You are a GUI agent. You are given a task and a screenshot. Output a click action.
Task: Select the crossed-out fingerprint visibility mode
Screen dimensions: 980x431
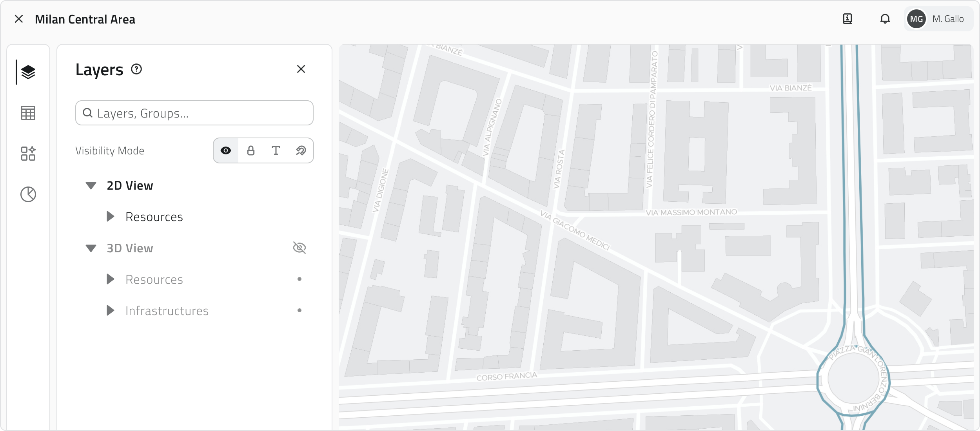[x=301, y=150]
